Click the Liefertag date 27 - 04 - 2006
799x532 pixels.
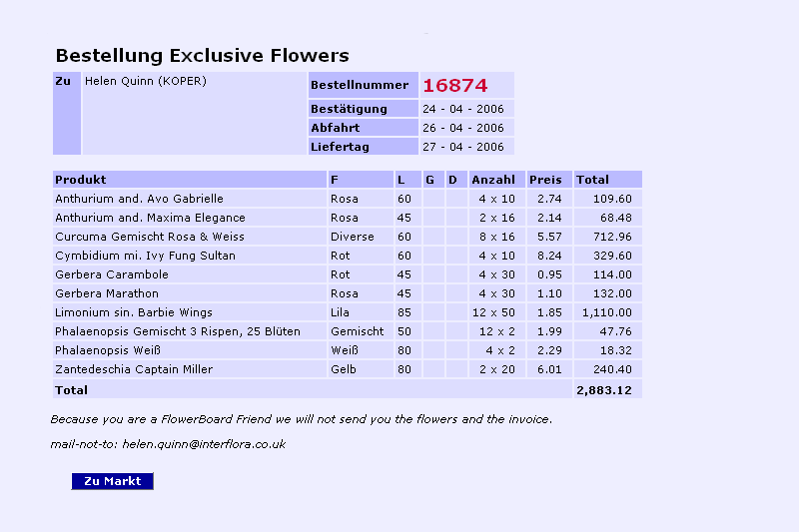point(463,147)
